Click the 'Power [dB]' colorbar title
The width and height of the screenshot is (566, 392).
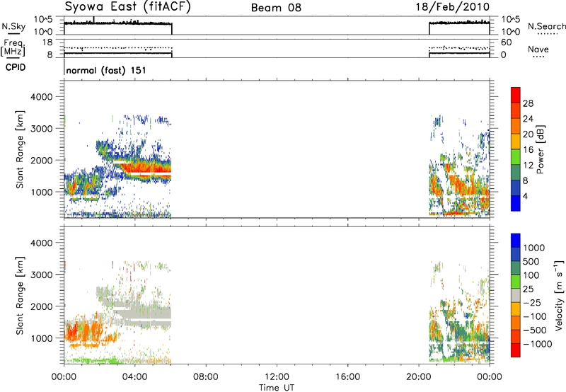click(541, 149)
